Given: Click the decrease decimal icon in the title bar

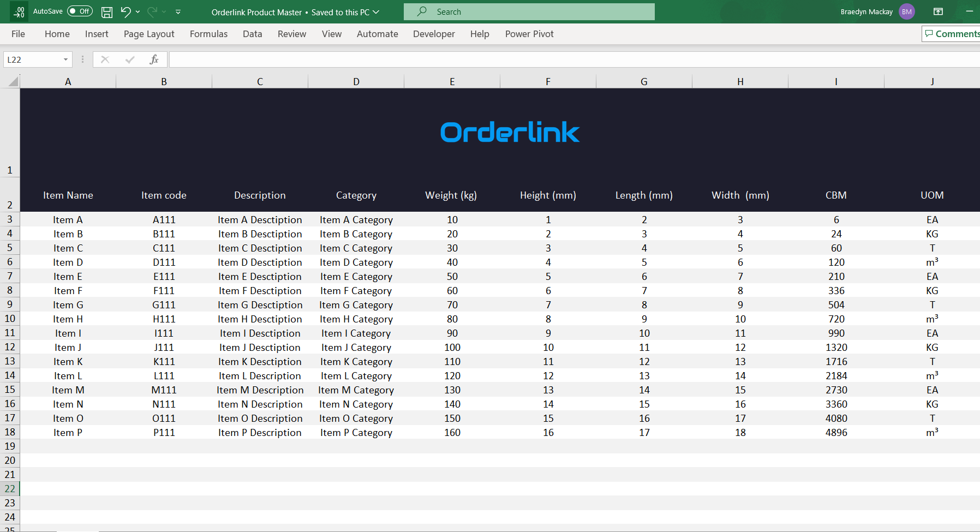Looking at the screenshot, I should tap(20, 12).
